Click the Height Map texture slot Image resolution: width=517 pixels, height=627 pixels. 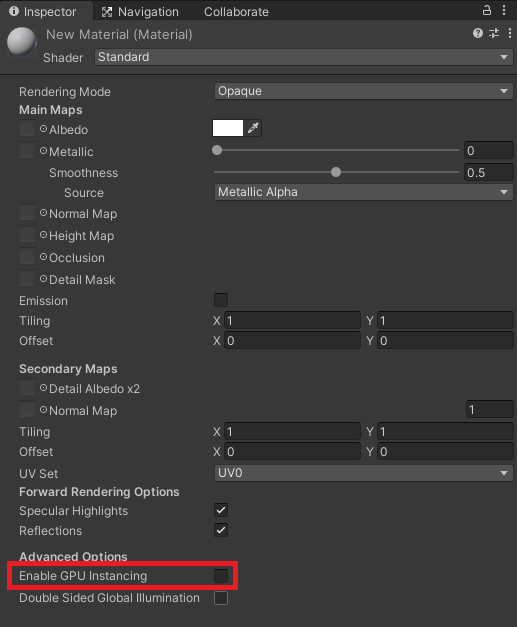click(27, 235)
